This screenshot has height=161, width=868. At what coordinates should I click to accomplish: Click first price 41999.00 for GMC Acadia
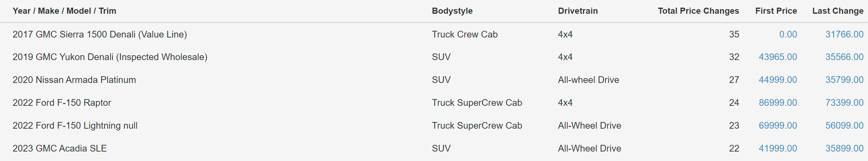[778, 148]
